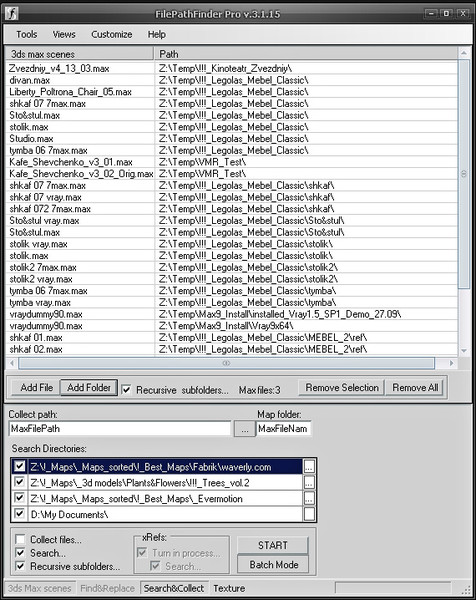Select the Plants&Flowers Trees_vol.2 path row
The height and width of the screenshot is (600, 476).
(165, 483)
